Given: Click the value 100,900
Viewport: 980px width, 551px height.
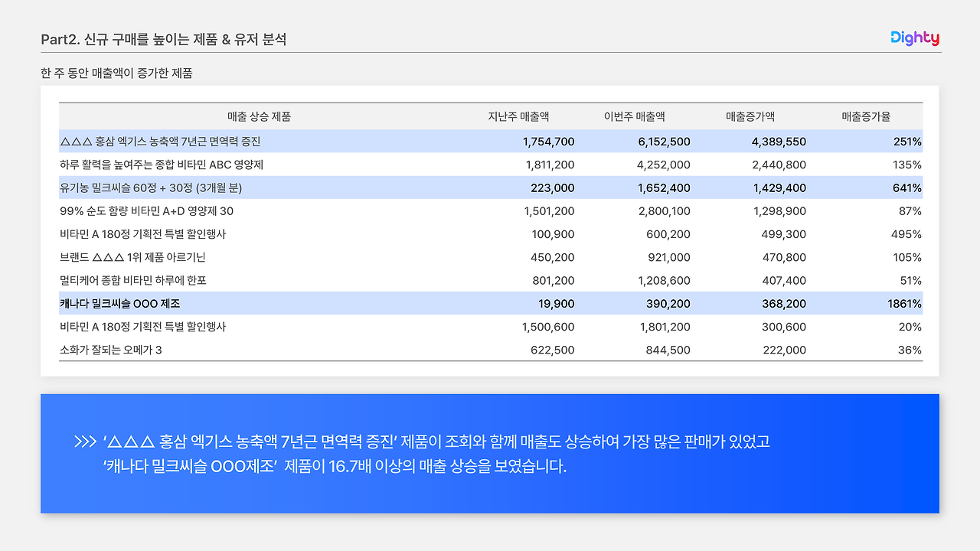Looking at the screenshot, I should tap(553, 234).
